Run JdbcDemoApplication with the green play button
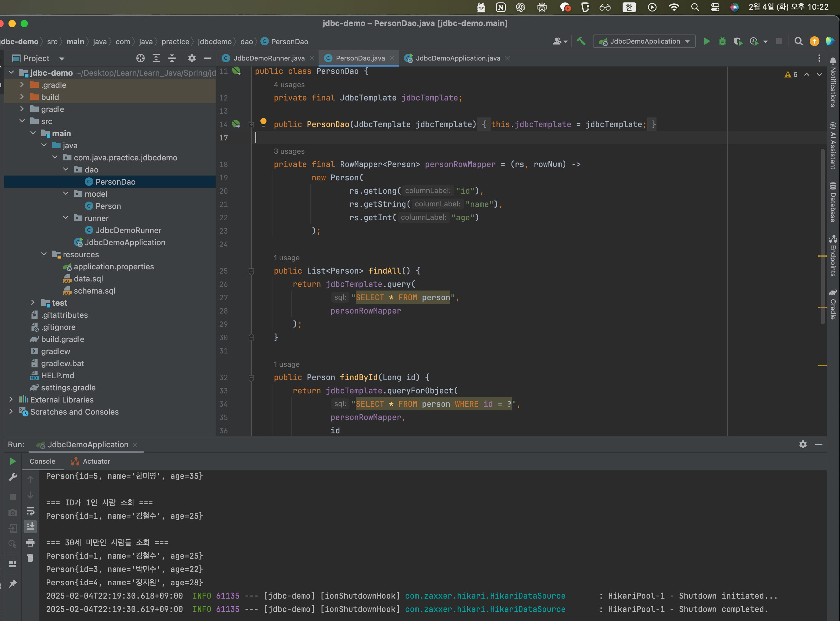The height and width of the screenshot is (621, 840). (707, 41)
